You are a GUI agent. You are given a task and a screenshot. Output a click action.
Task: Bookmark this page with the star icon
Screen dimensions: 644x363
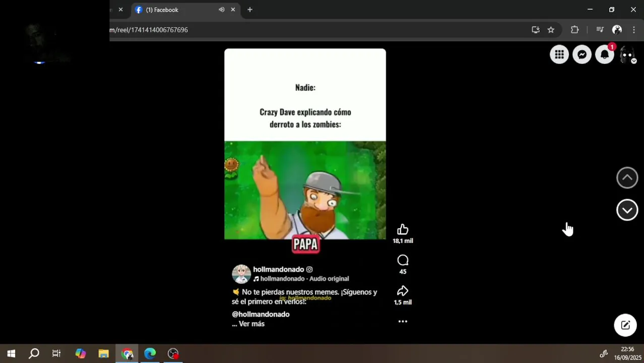coord(551,30)
